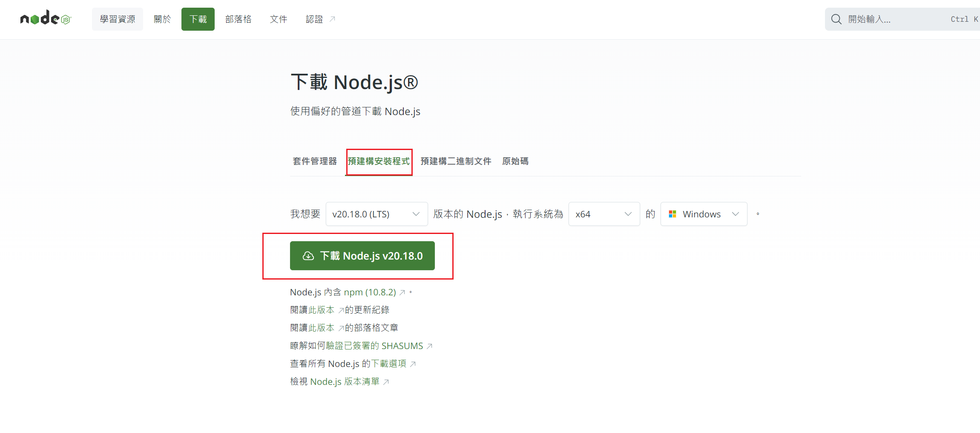
Task: Click the text 使用偏好的管道下載 Node.js
Action: pos(355,112)
